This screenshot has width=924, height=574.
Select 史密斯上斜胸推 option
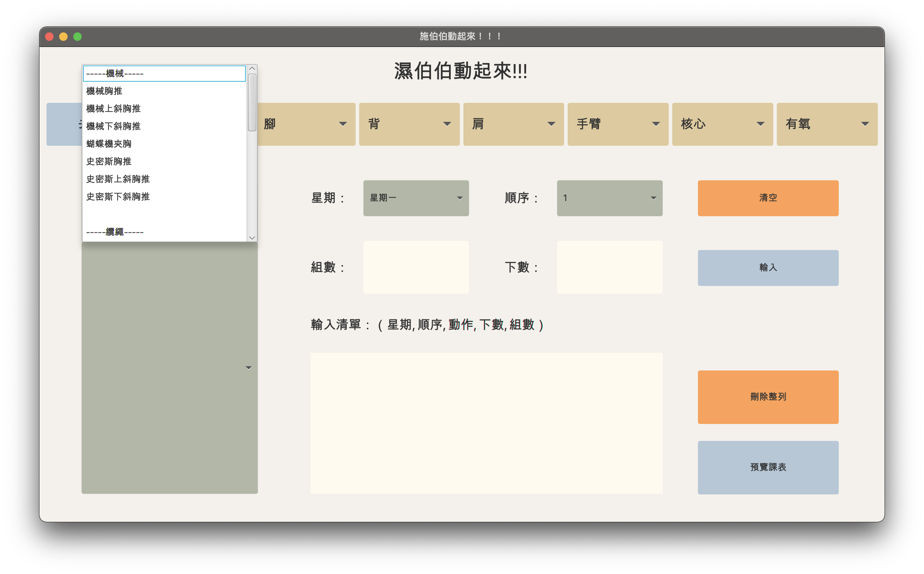click(164, 179)
